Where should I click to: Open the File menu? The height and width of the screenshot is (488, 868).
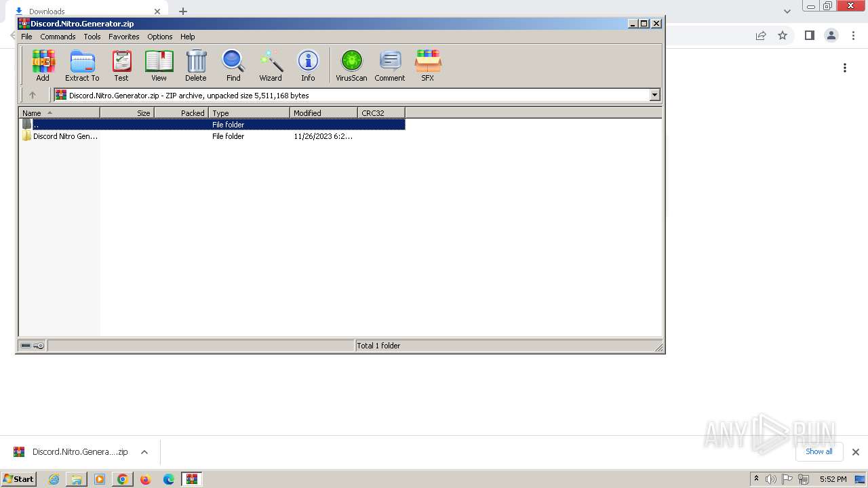(26, 37)
